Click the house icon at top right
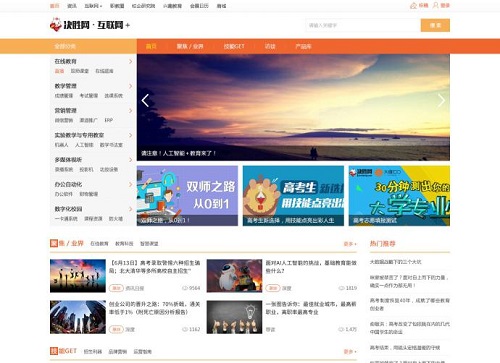 (x=413, y=5)
